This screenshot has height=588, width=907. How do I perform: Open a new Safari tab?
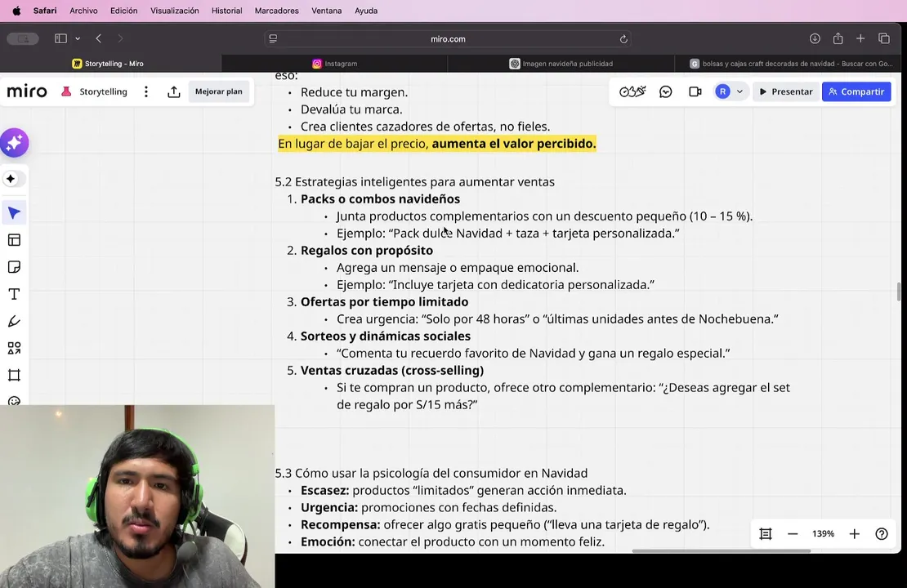pyautogui.click(x=860, y=38)
